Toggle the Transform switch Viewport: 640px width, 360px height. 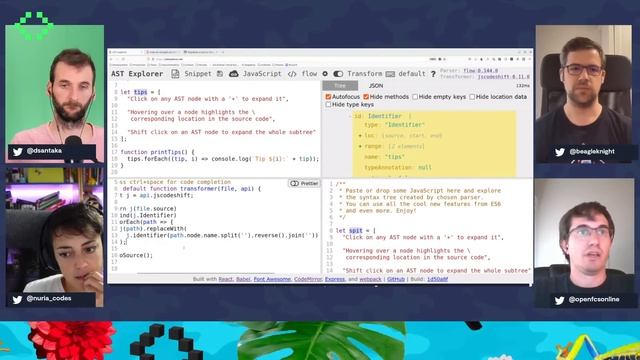(x=338, y=74)
